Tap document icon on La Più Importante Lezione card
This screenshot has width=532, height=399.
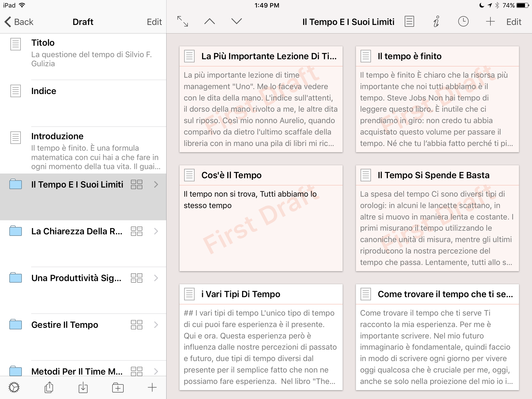coord(189,56)
